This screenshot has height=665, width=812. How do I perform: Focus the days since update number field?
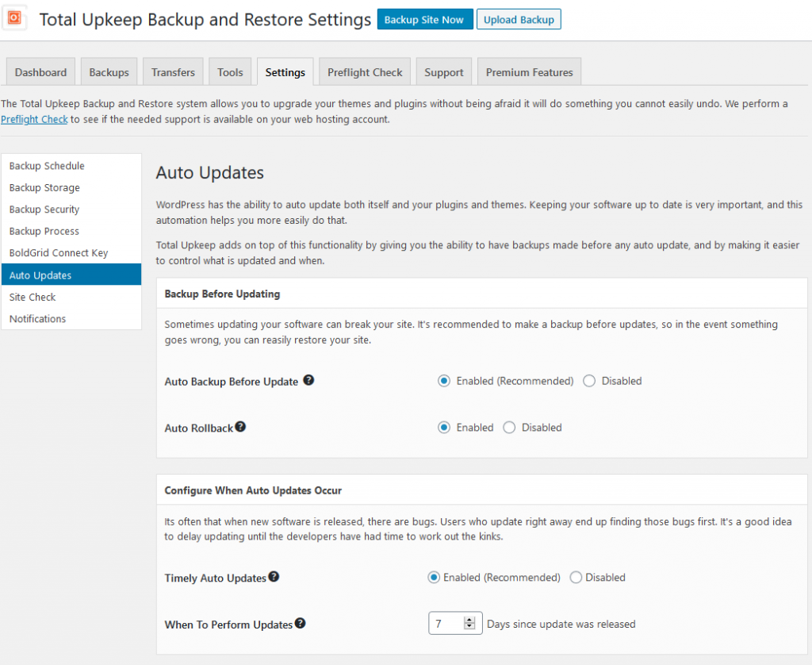pos(455,623)
